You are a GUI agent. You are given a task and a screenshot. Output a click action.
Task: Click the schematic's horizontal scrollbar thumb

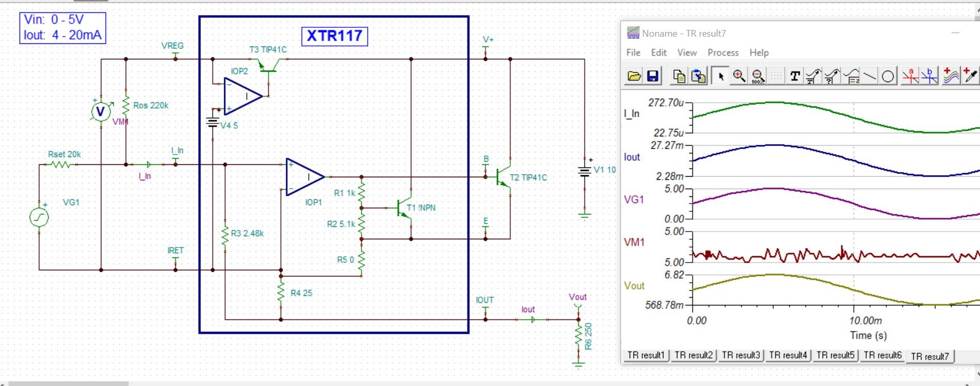(x=69, y=383)
